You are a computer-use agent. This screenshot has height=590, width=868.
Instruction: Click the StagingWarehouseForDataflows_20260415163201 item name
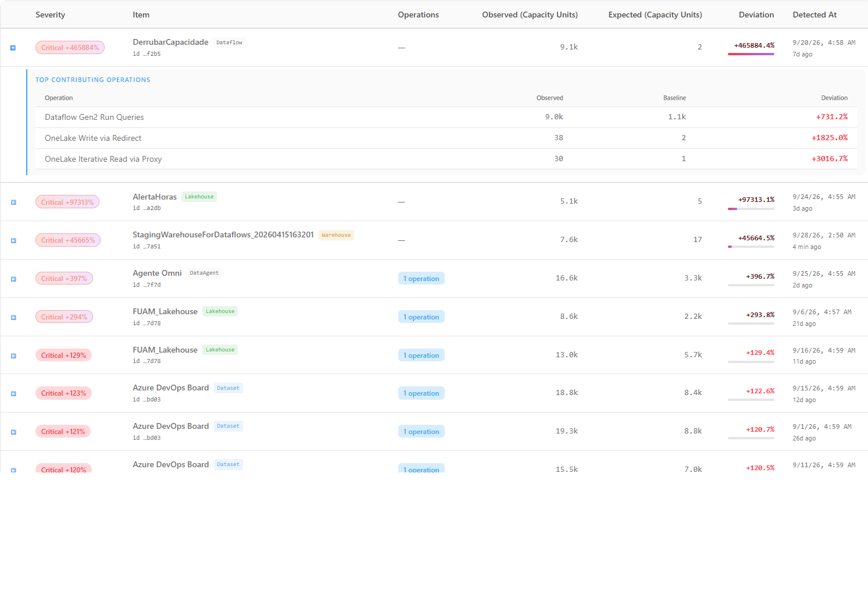pyautogui.click(x=223, y=234)
